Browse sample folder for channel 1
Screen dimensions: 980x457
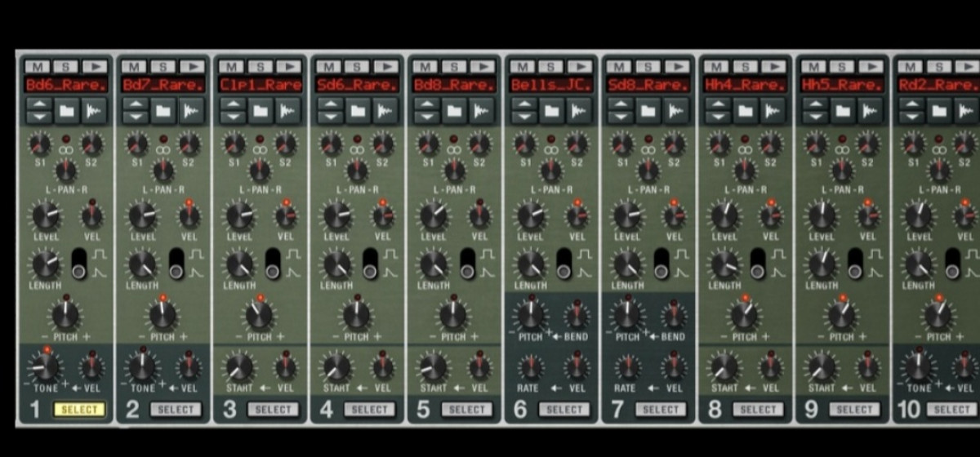(x=65, y=109)
